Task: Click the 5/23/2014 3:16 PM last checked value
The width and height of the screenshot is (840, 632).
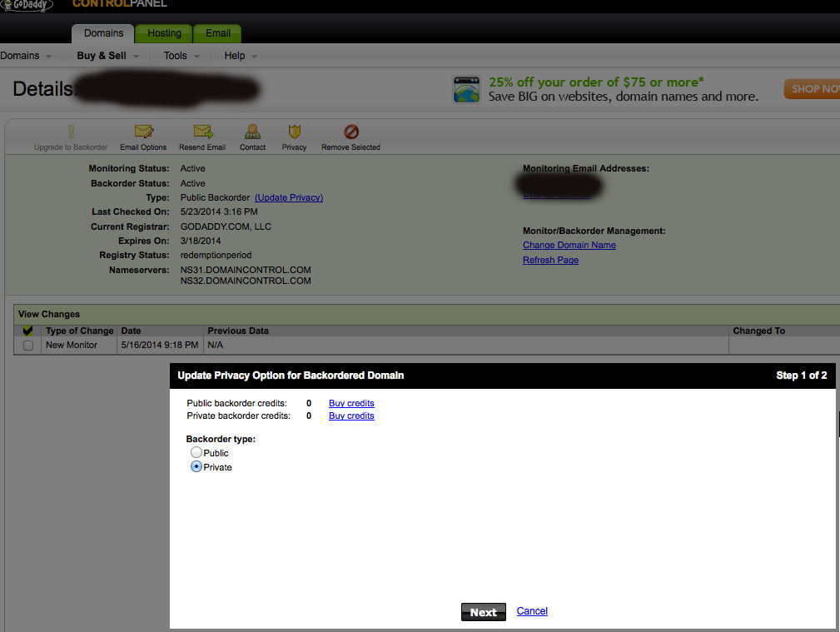Action: point(219,211)
